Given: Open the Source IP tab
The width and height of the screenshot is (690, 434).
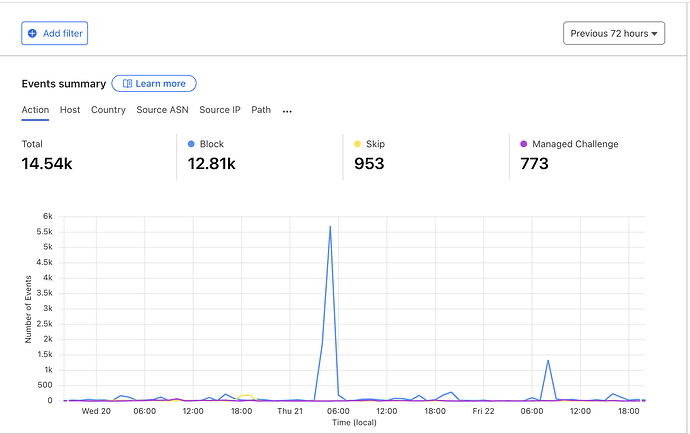Looking at the screenshot, I should pos(220,110).
